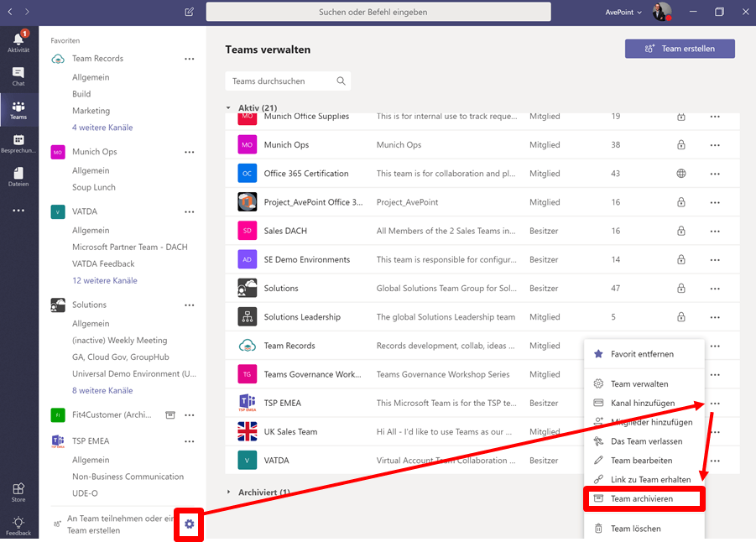Viewport: 756px width, 542px height.
Task: Open ellipsis menu for Solutions Leadership row
Action: tap(715, 317)
